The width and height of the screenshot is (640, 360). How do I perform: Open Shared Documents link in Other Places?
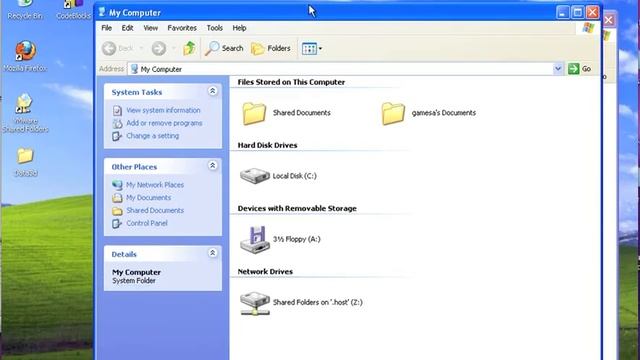(155, 210)
